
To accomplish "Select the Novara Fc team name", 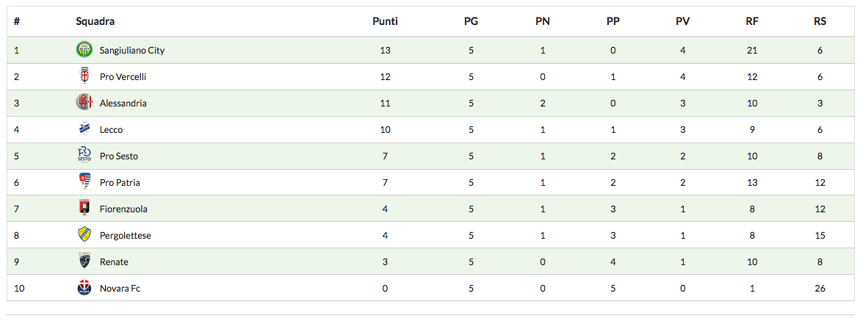I will [120, 289].
